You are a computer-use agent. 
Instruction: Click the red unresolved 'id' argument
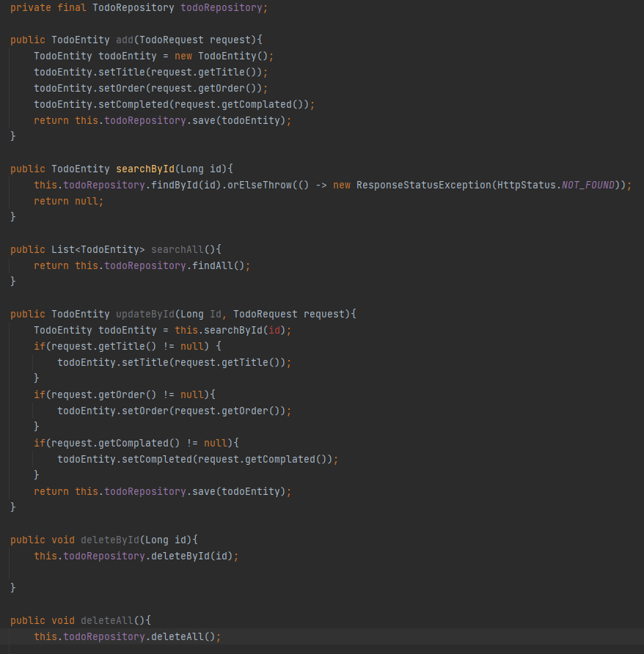tap(274, 331)
